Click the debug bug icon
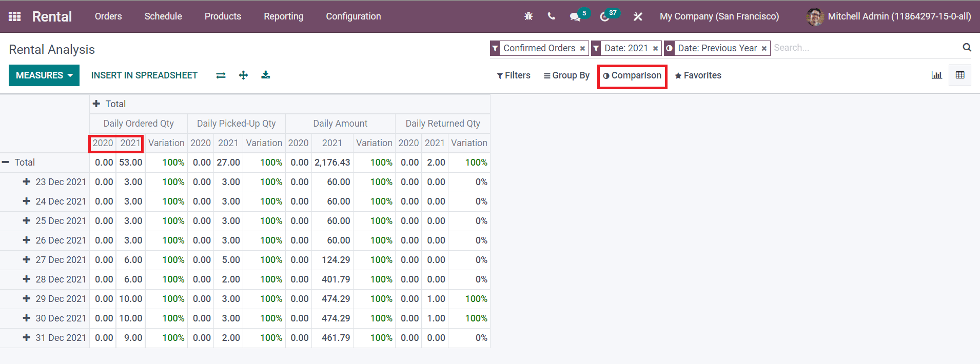The image size is (980, 364). (x=528, y=16)
